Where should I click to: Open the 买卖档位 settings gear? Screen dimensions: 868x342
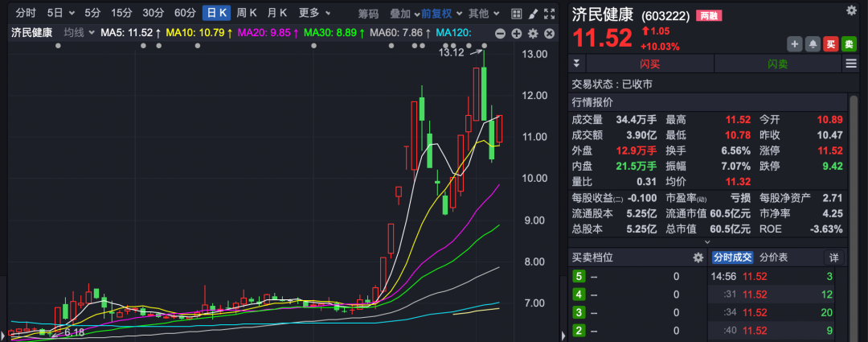698,258
